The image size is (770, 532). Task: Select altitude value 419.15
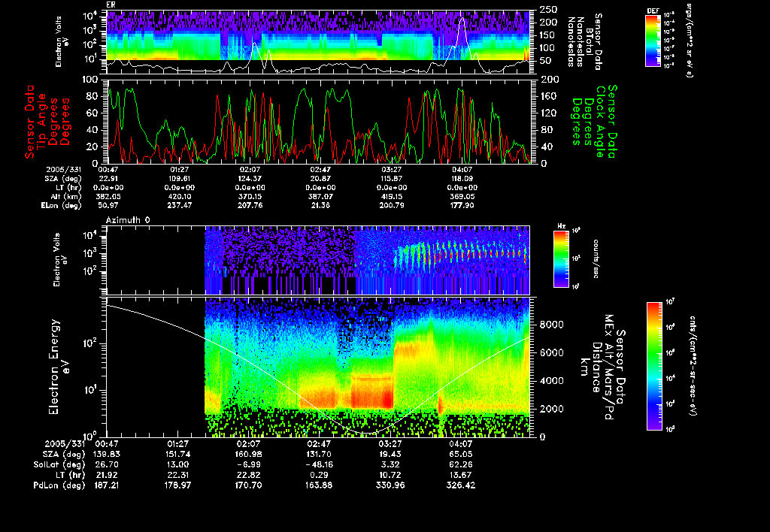point(391,197)
